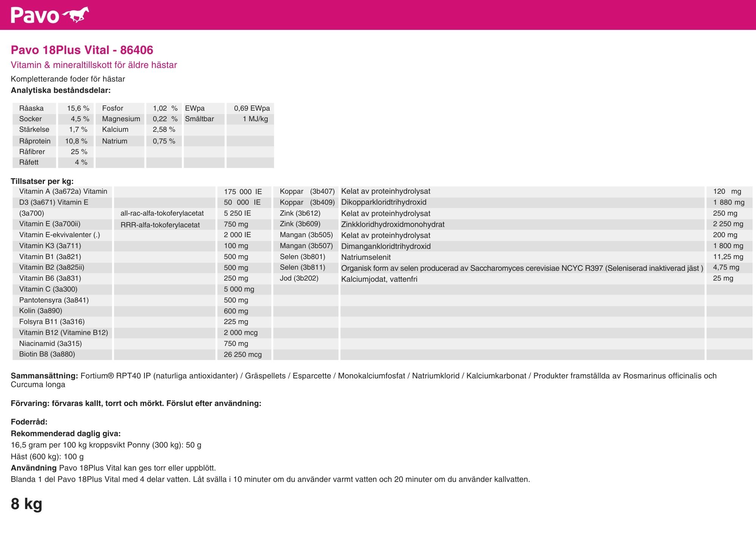This screenshot has width=756, height=534.
Task: Select the Natriumselenit cell
Action: tap(366, 257)
